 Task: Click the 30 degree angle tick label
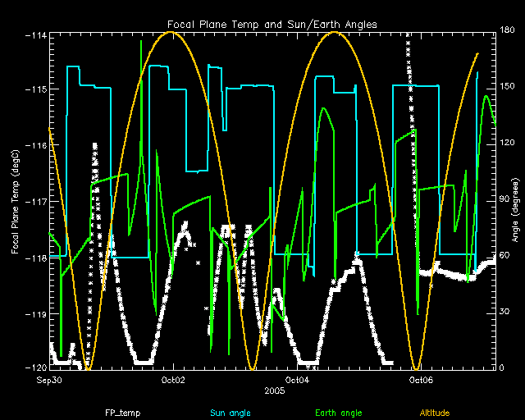point(504,313)
